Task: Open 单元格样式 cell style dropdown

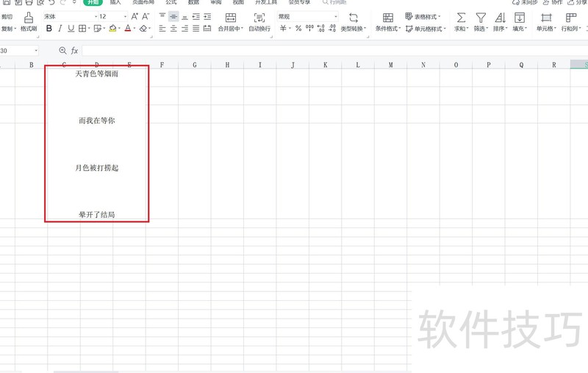Action: pos(426,29)
